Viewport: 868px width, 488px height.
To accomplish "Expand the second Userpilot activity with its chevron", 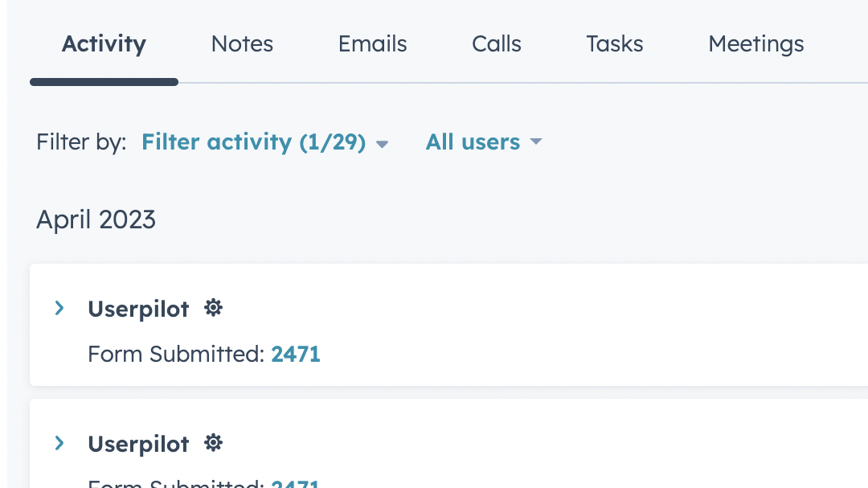I will [59, 443].
